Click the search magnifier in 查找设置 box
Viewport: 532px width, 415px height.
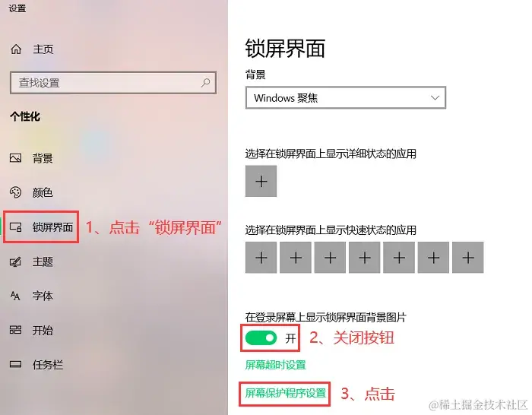pos(205,82)
